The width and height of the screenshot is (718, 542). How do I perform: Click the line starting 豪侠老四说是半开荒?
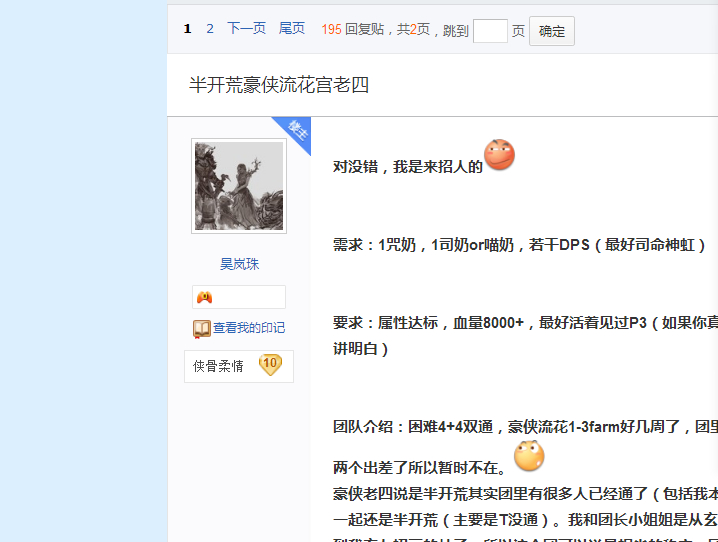[x=525, y=493]
